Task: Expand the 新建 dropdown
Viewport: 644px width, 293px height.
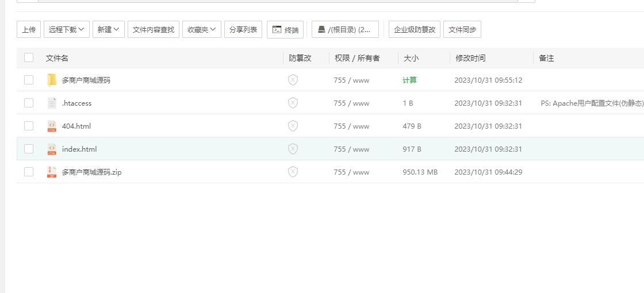Action: (x=109, y=29)
